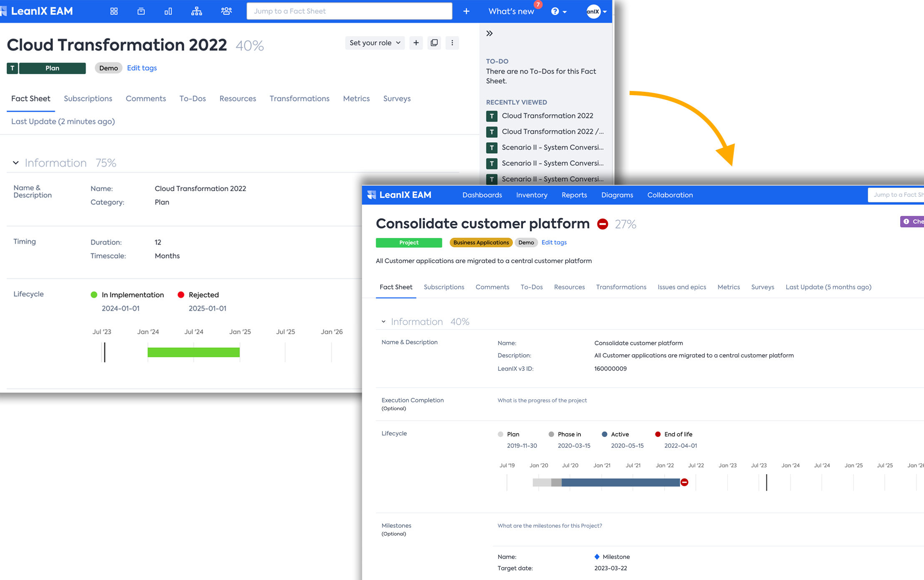The height and width of the screenshot is (580, 924).
Task: Click the green lifecycle bar on timeline
Action: pos(193,352)
